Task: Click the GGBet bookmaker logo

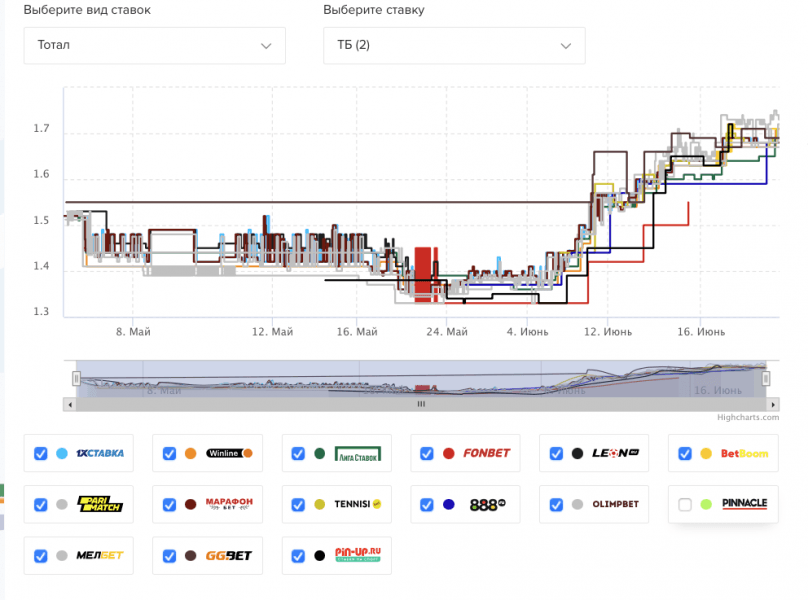Action: click(x=229, y=555)
